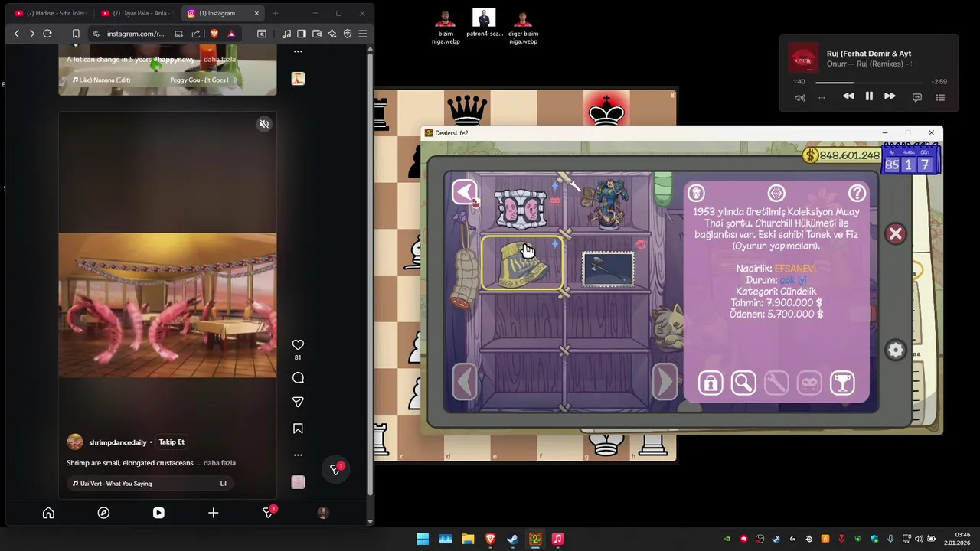This screenshot has width=980, height=551.
Task: Select the armored warrior figurine
Action: 610,204
